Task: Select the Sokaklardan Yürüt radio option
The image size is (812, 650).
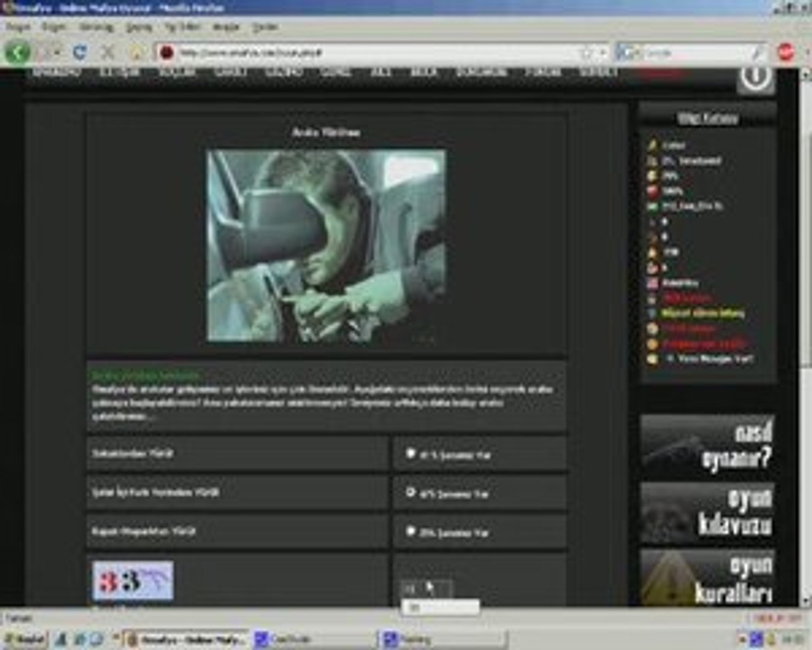Action: [x=411, y=453]
